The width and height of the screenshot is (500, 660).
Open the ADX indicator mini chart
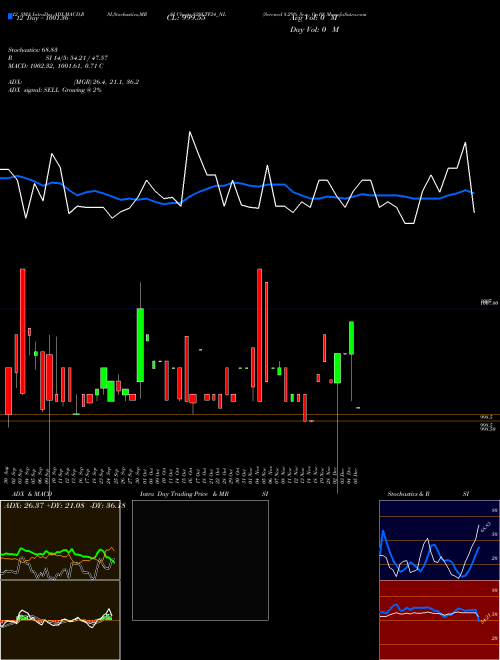pos(60,540)
